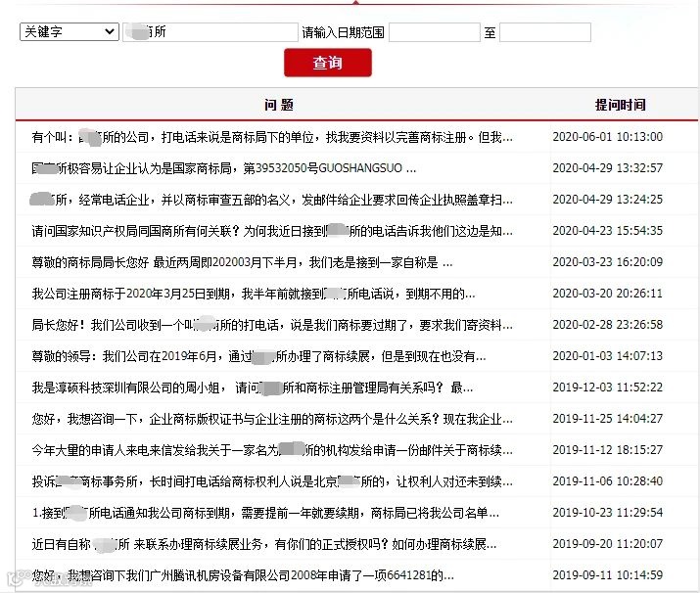700x593 pixels.
Task: Open question starting 局长您好！我们公司收到
Action: (272, 325)
